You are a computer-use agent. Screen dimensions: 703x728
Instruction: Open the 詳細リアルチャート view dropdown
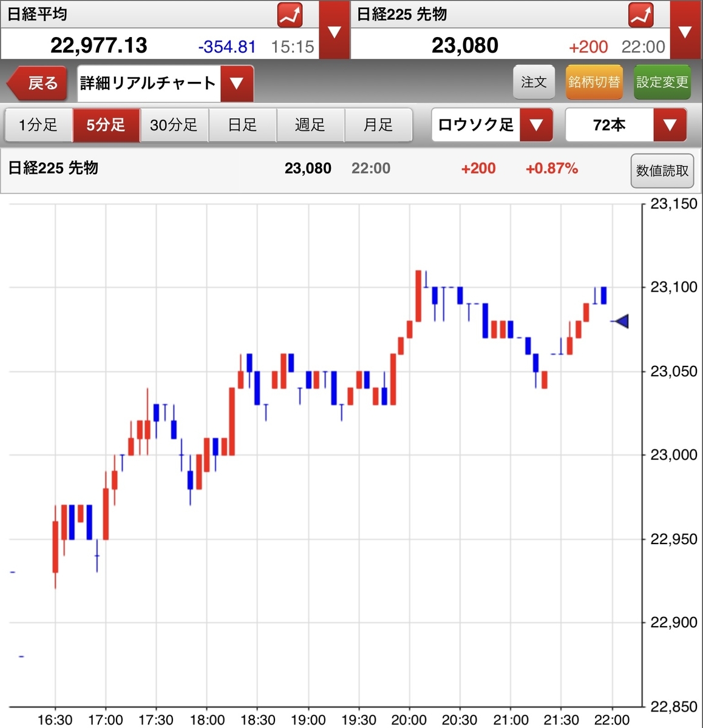click(166, 83)
